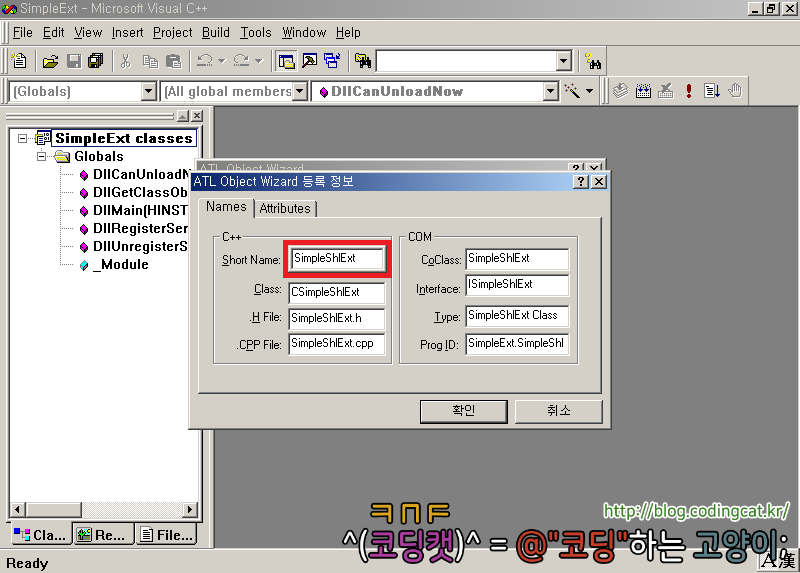Click the Class input field
The width and height of the screenshot is (800, 573).
pyautogui.click(x=337, y=292)
